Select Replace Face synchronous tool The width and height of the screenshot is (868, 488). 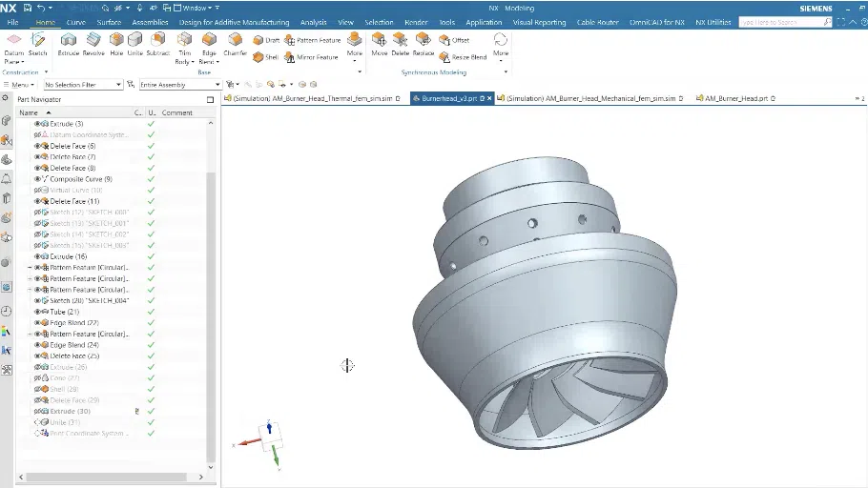(x=423, y=44)
